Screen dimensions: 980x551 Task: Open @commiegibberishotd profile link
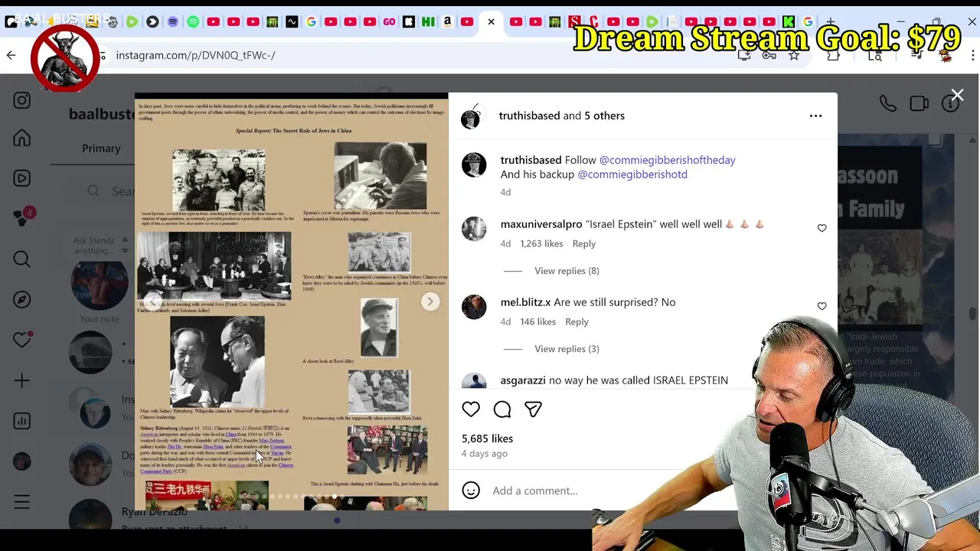click(632, 174)
